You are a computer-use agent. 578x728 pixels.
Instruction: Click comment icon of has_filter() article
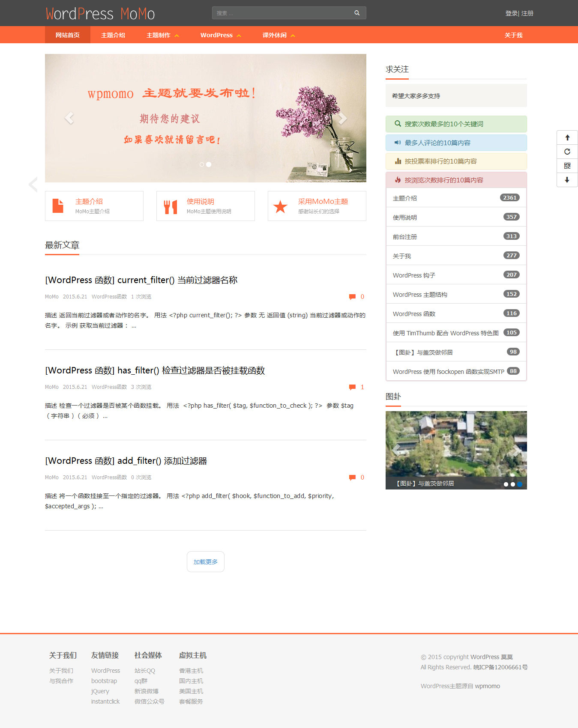(x=352, y=387)
